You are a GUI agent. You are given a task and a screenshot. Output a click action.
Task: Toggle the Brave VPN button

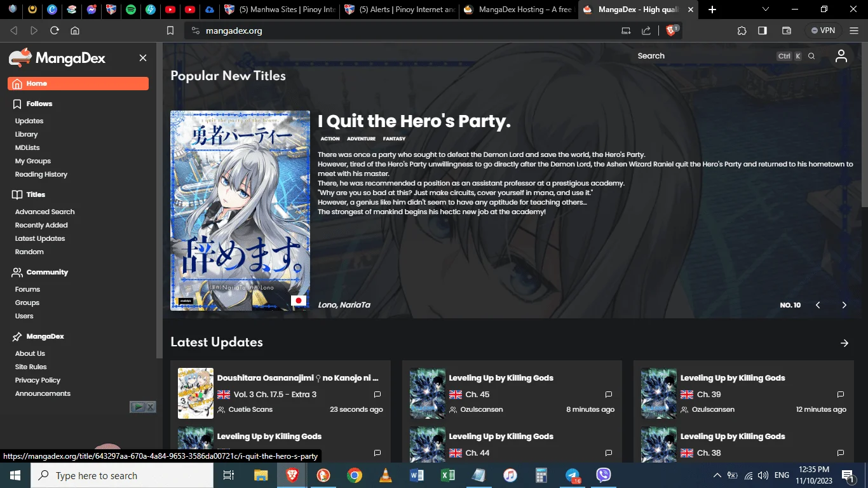pos(824,30)
